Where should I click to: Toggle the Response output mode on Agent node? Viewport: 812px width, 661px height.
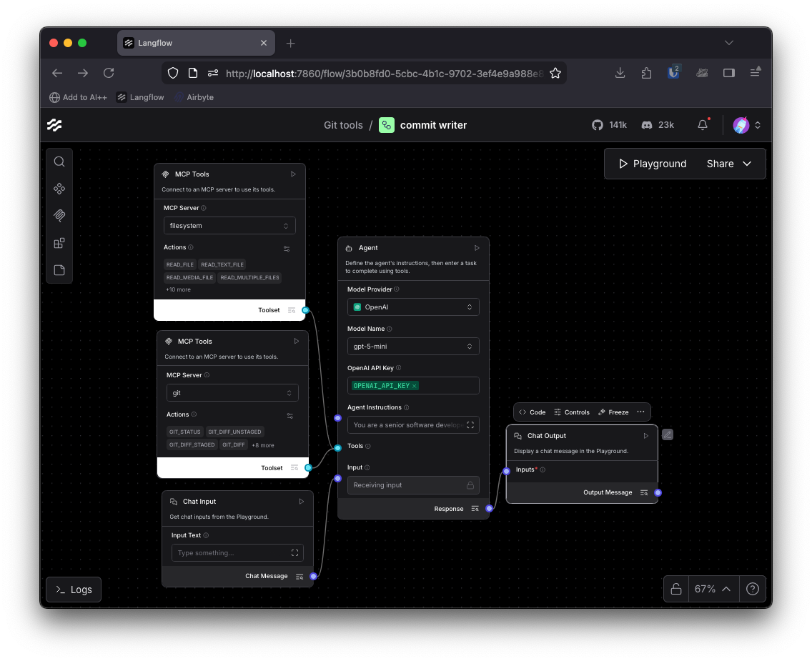pos(475,509)
